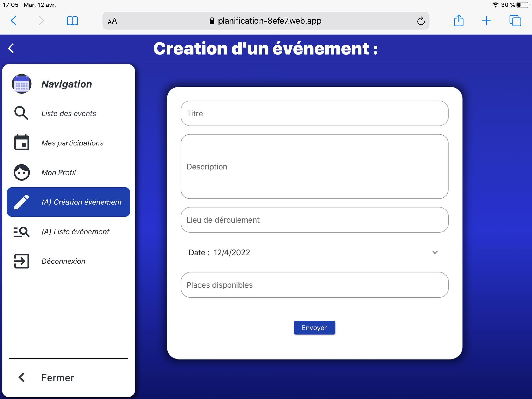
Task: Click the logout arrow icon for Déconnexion
Action: 21,261
